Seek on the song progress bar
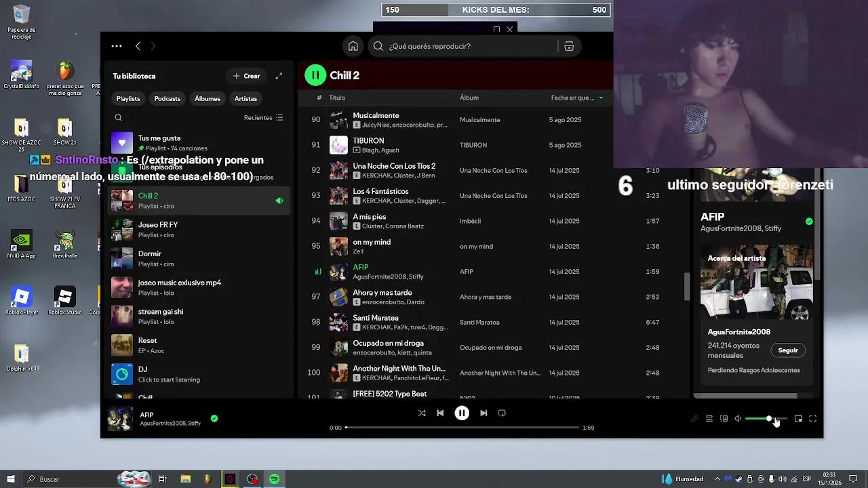Image resolution: width=868 pixels, height=488 pixels. [x=462, y=428]
